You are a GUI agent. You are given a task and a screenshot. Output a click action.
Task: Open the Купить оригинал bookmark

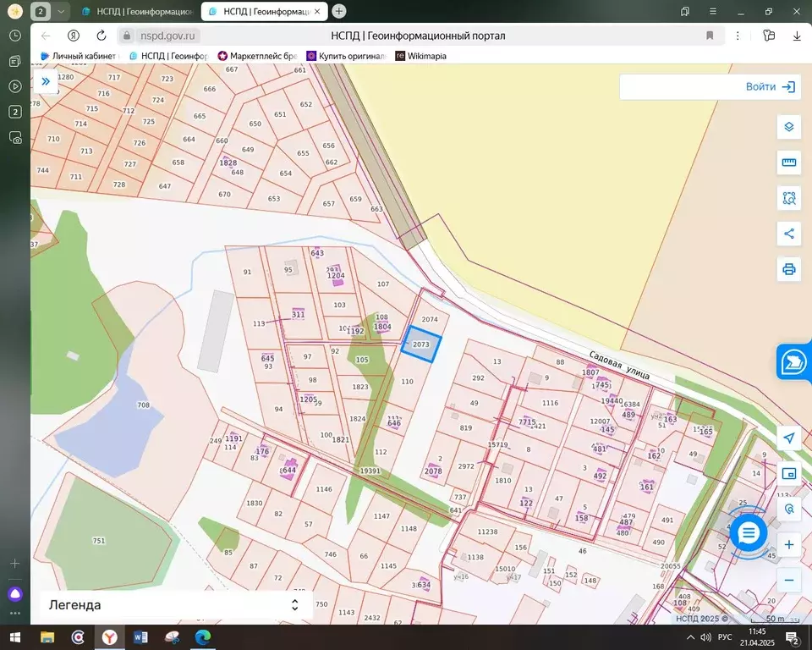click(347, 56)
